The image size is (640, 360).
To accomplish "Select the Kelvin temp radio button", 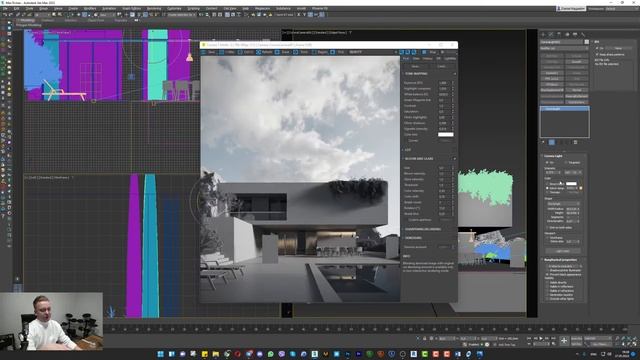I will (x=547, y=188).
